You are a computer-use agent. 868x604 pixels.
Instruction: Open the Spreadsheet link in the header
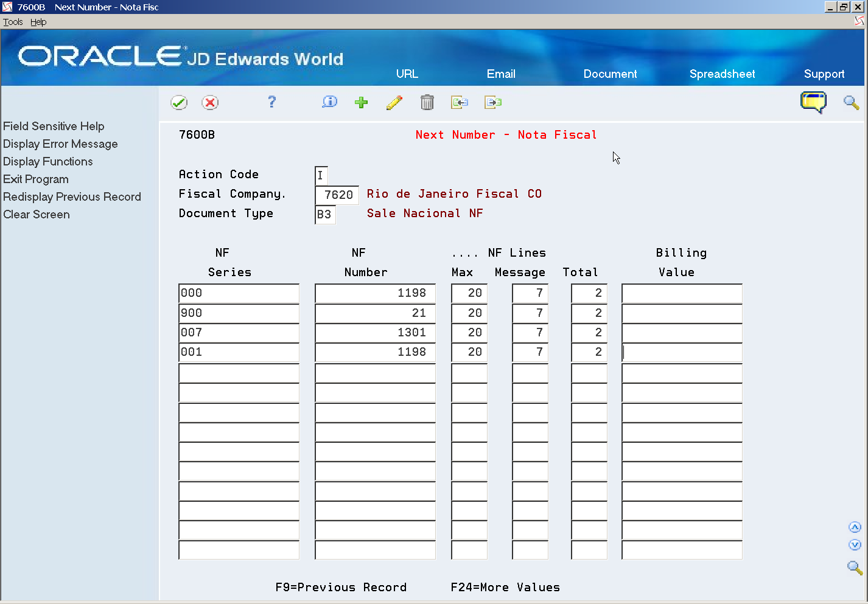coord(722,74)
